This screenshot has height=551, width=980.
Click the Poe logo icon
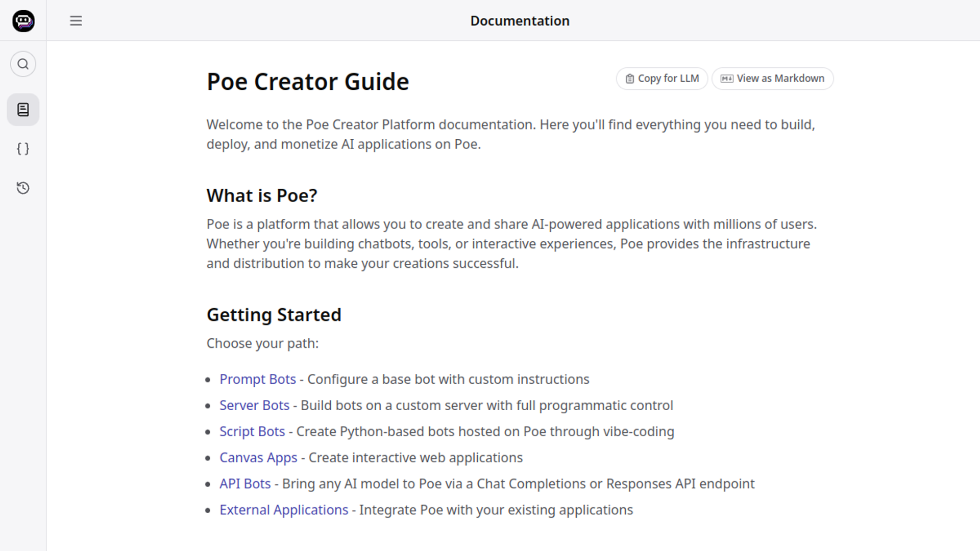click(x=23, y=21)
